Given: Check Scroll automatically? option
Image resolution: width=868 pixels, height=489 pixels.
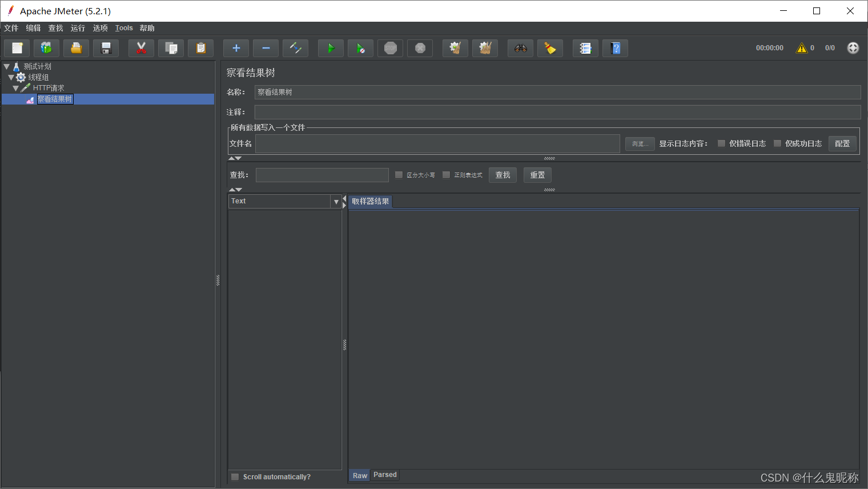Looking at the screenshot, I should coord(235,476).
